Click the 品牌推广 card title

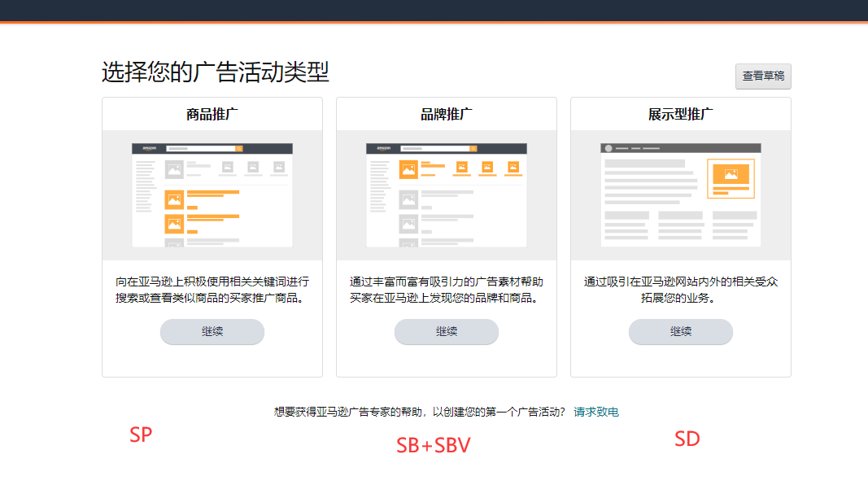coord(446,115)
